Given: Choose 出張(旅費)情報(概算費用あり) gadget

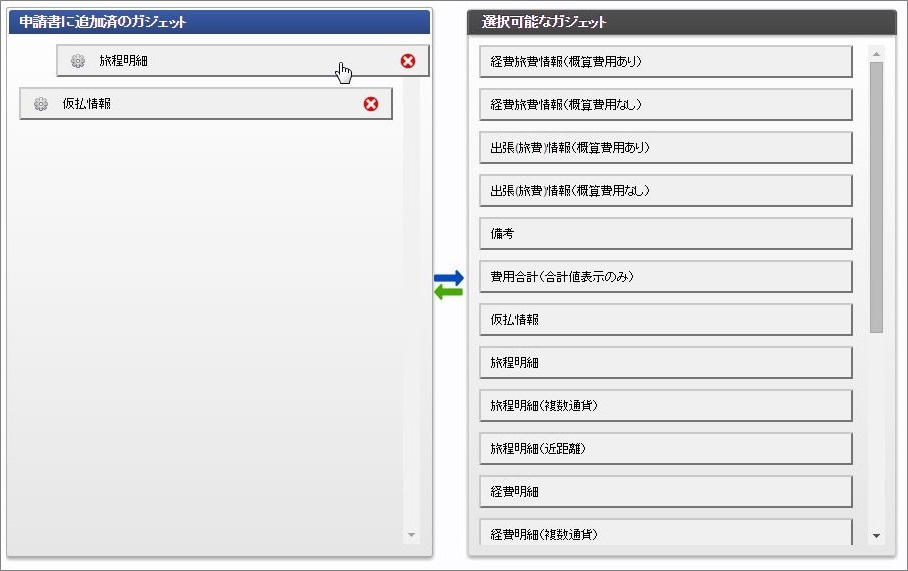Looking at the screenshot, I should point(666,148).
